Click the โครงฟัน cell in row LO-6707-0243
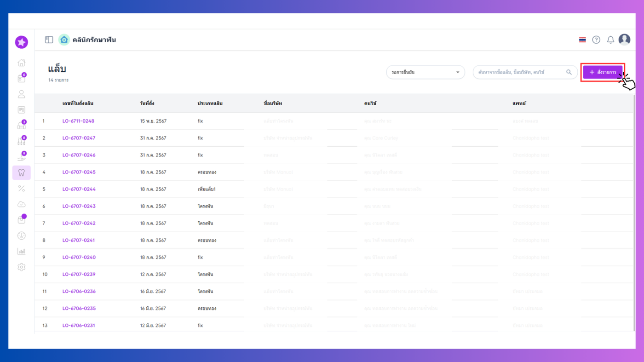 coord(205,206)
